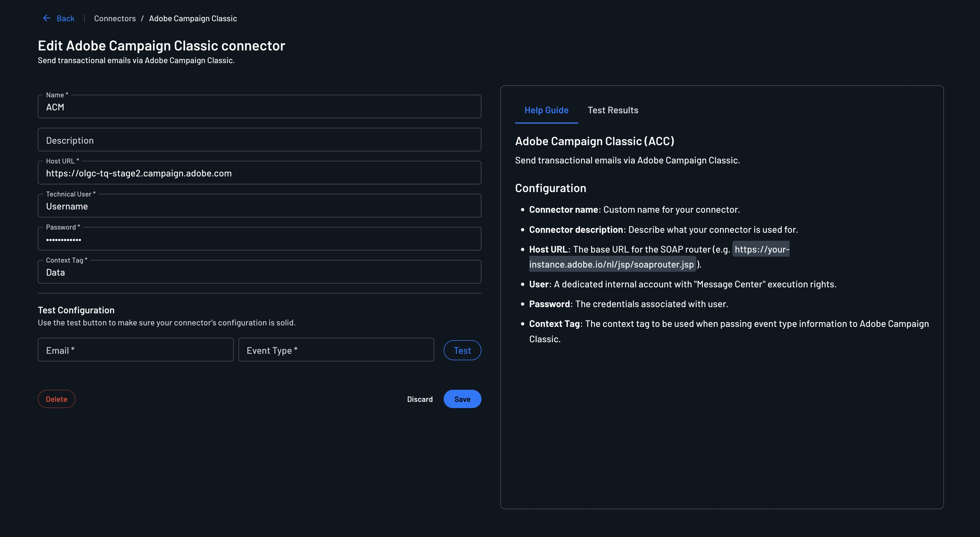Click the Context Tag field containing Data
This screenshot has height=537, width=980.
[x=259, y=272]
